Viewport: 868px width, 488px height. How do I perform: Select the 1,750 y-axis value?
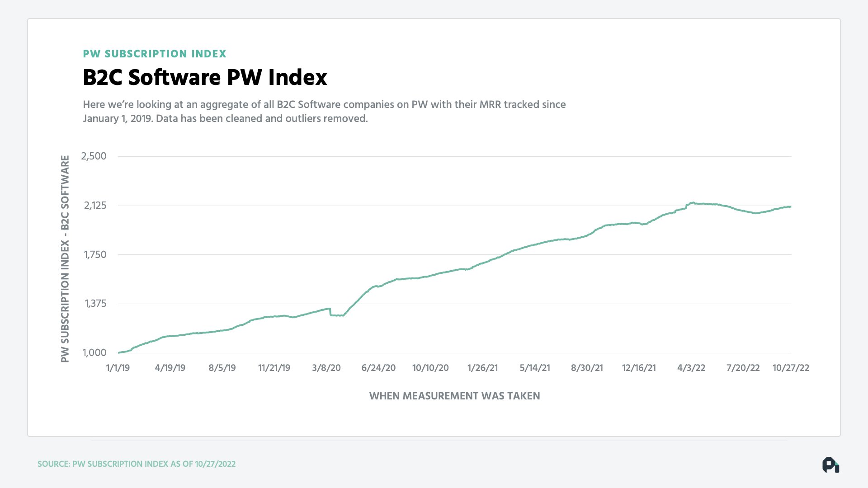pyautogui.click(x=95, y=255)
